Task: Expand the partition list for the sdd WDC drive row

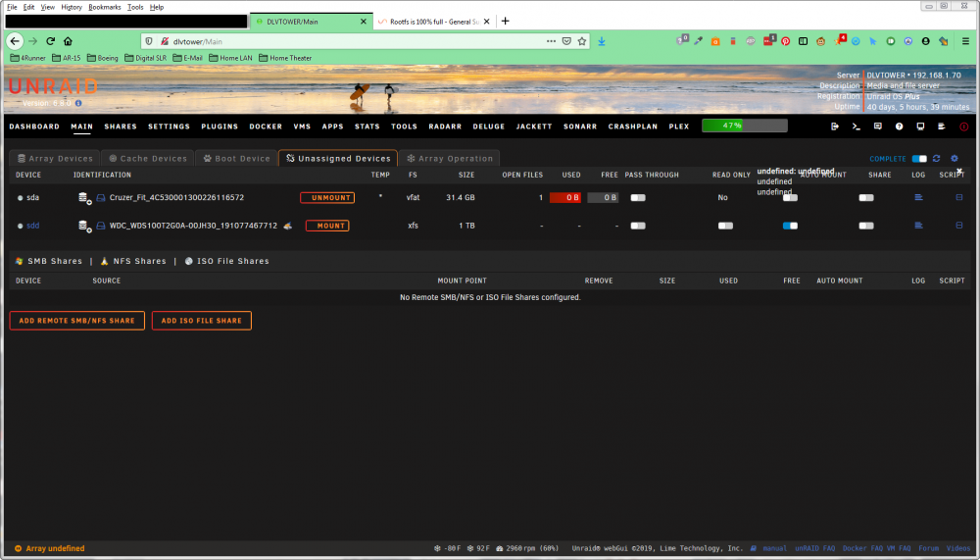Action: click(83, 226)
